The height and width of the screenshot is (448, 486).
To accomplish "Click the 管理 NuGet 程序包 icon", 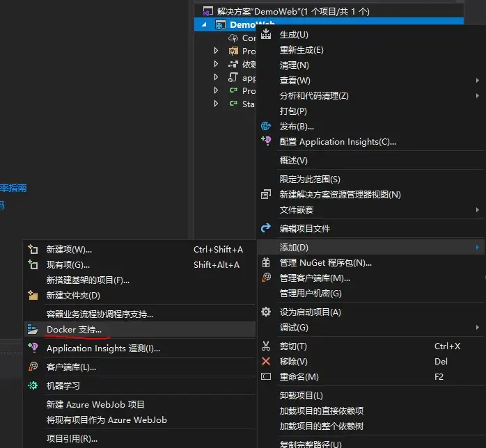I will point(266,262).
